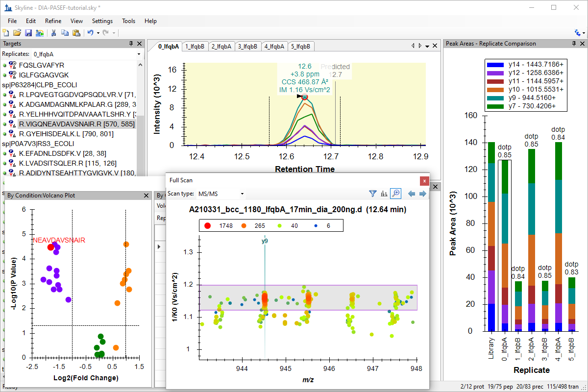Select protein sp|P0A7V3|RS3_ECOLI in Targets
Screen dimensions: 588x392
pos(38,144)
